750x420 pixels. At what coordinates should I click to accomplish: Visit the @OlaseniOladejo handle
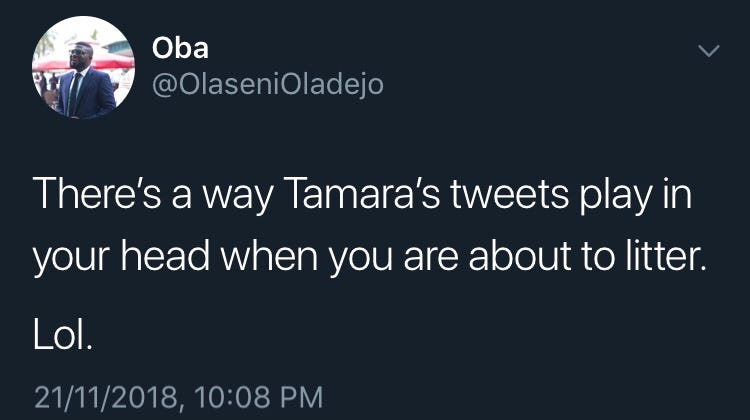[268, 85]
